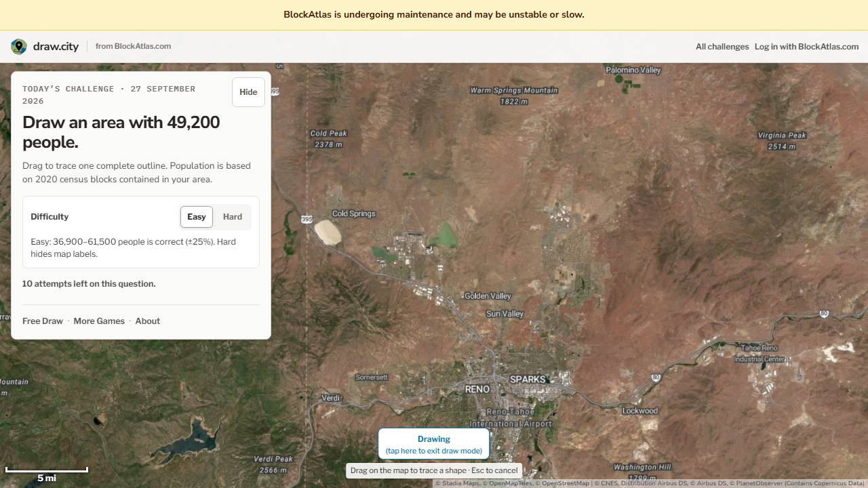Open More Games link
The height and width of the screenshot is (488, 868).
(99, 321)
